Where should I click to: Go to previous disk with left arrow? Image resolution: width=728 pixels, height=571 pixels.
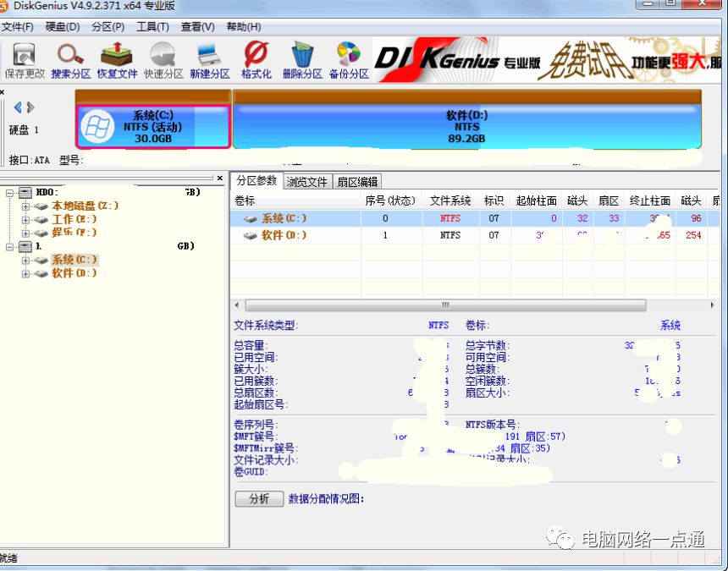[18, 107]
